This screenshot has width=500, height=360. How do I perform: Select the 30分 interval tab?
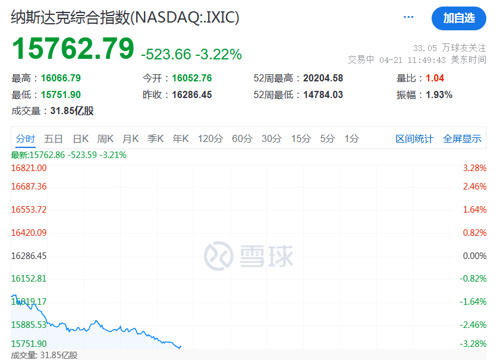272,139
